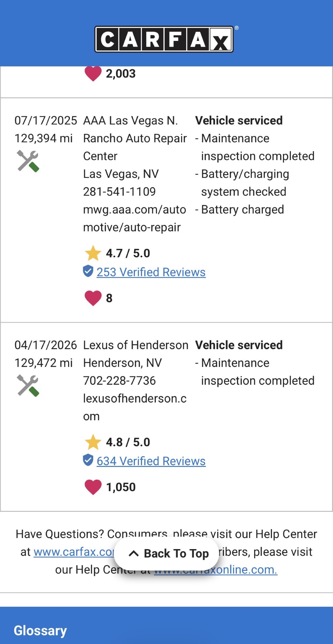Viewport: 333px width, 644px height.
Task: Open the www.carfax.com help link
Action: click(74, 552)
